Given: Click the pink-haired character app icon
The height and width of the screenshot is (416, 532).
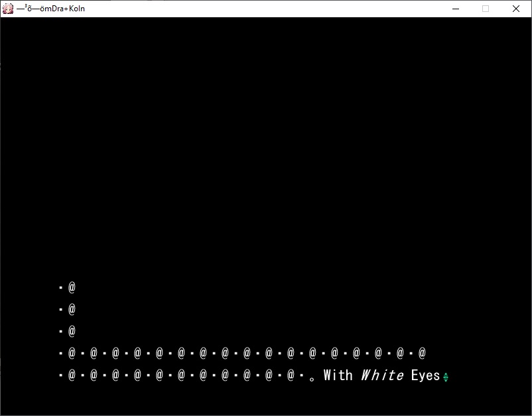Looking at the screenshot, I should (8, 9).
